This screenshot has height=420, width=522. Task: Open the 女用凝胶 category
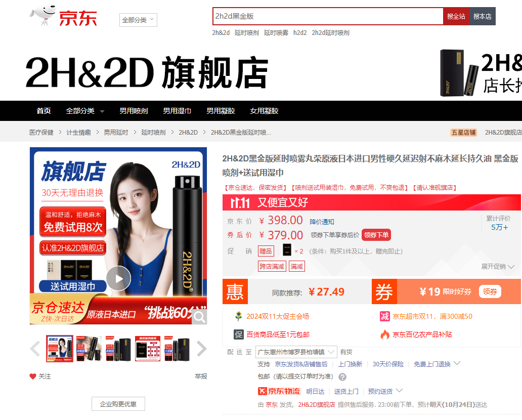point(265,111)
